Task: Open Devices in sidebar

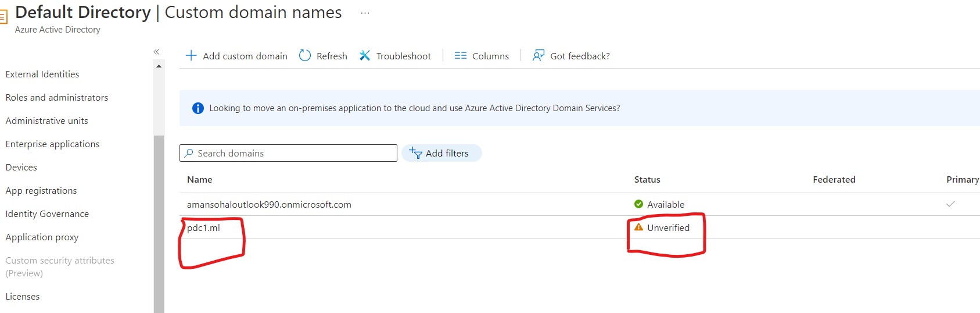Action: pyautogui.click(x=21, y=168)
